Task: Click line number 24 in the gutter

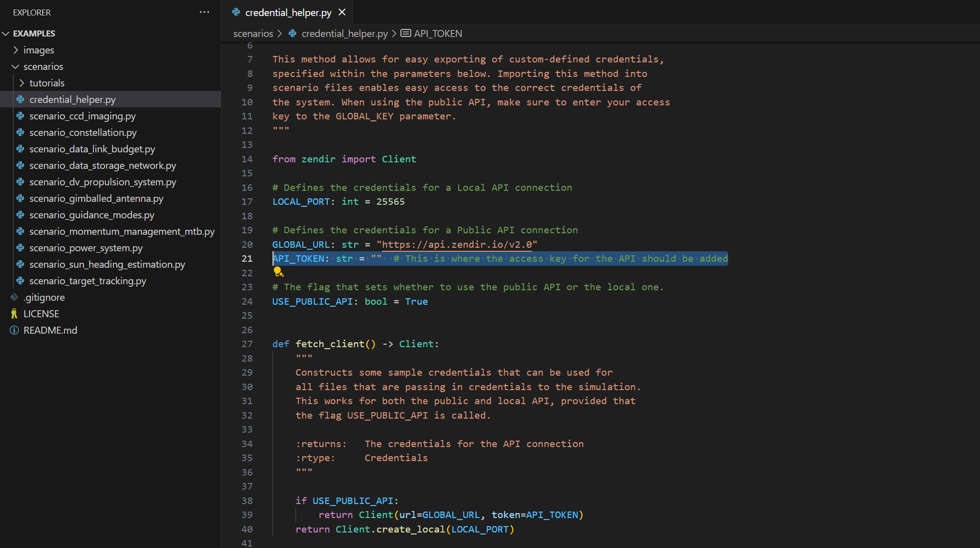Action: pos(247,301)
